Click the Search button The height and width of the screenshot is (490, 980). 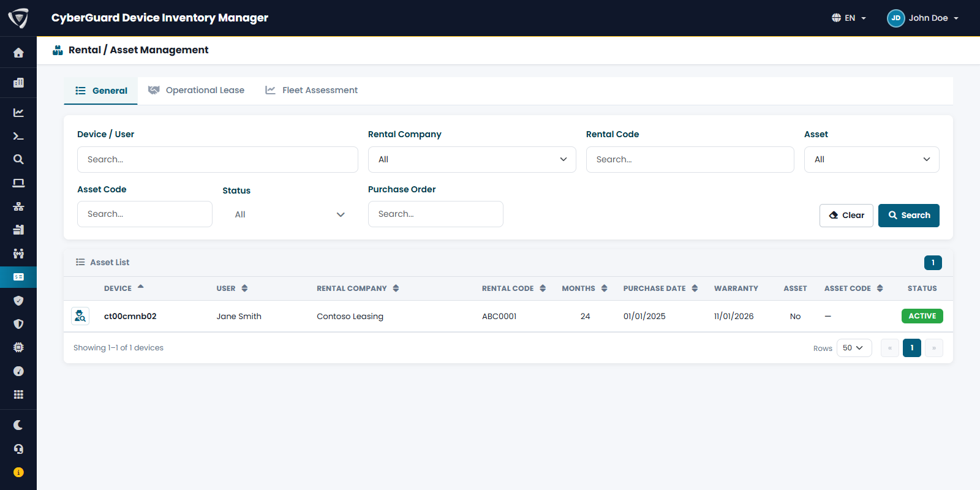[909, 216]
